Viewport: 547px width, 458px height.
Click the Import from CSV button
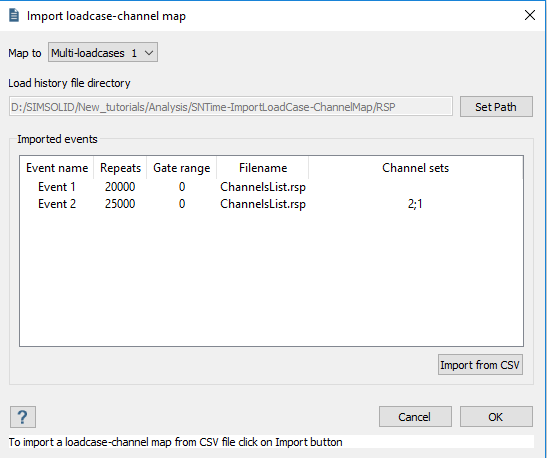(x=480, y=365)
